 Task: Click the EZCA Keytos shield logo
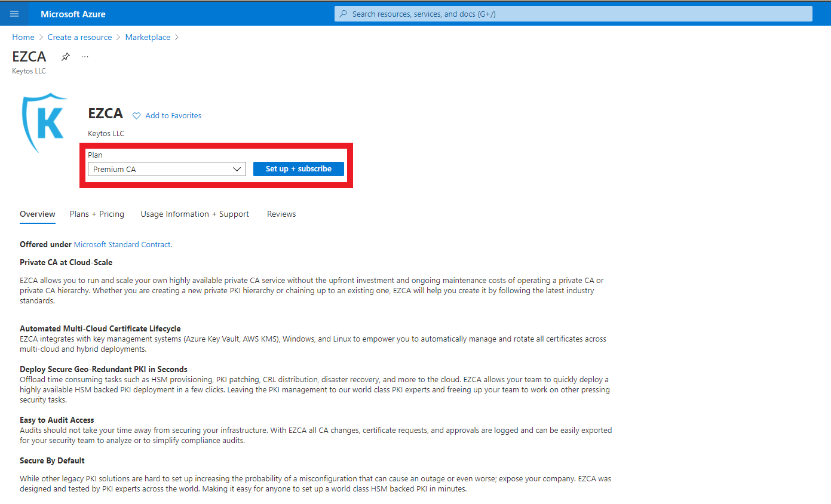point(44,123)
